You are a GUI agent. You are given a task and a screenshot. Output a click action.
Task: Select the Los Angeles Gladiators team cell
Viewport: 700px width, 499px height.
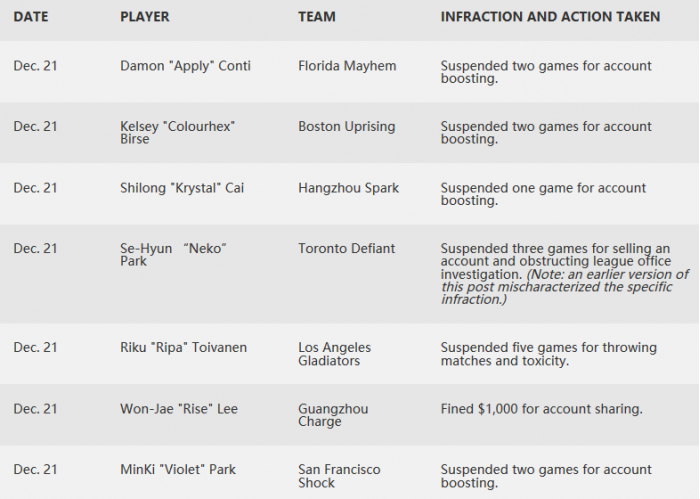(x=334, y=354)
